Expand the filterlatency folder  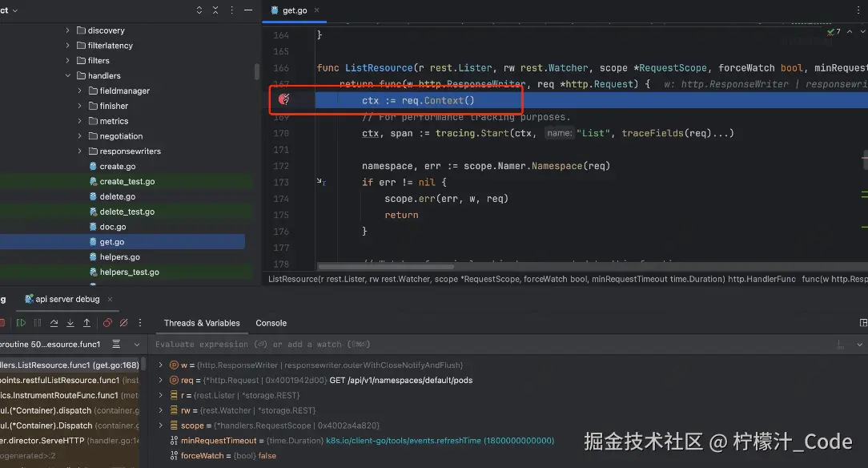(67, 46)
